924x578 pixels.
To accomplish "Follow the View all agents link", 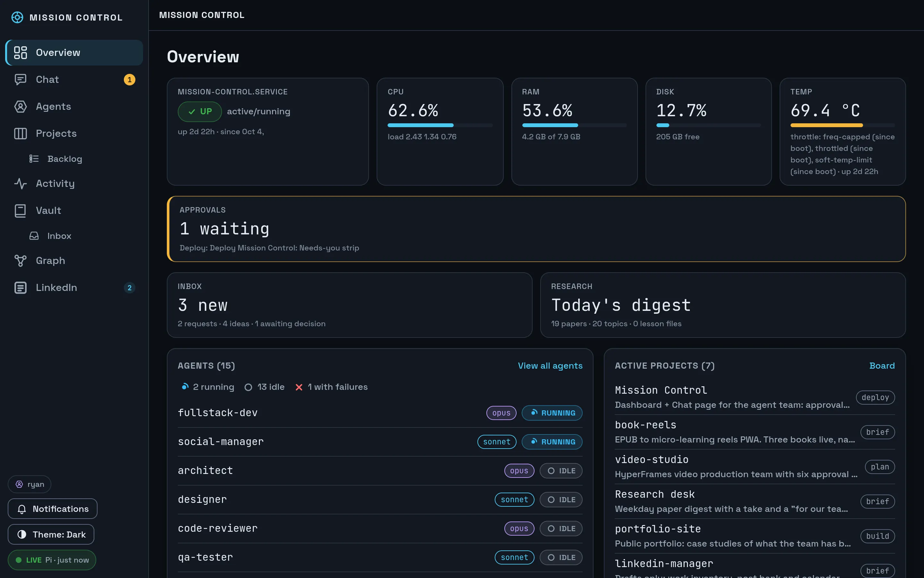I will [x=550, y=366].
